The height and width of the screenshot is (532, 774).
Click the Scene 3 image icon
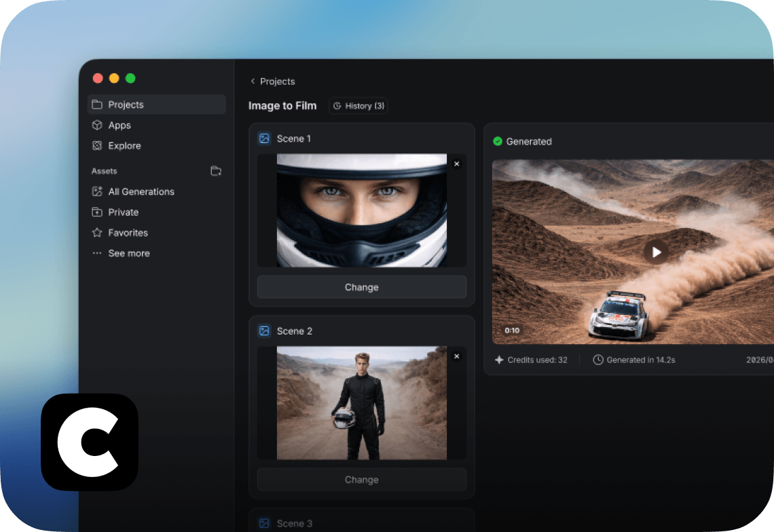click(x=265, y=523)
